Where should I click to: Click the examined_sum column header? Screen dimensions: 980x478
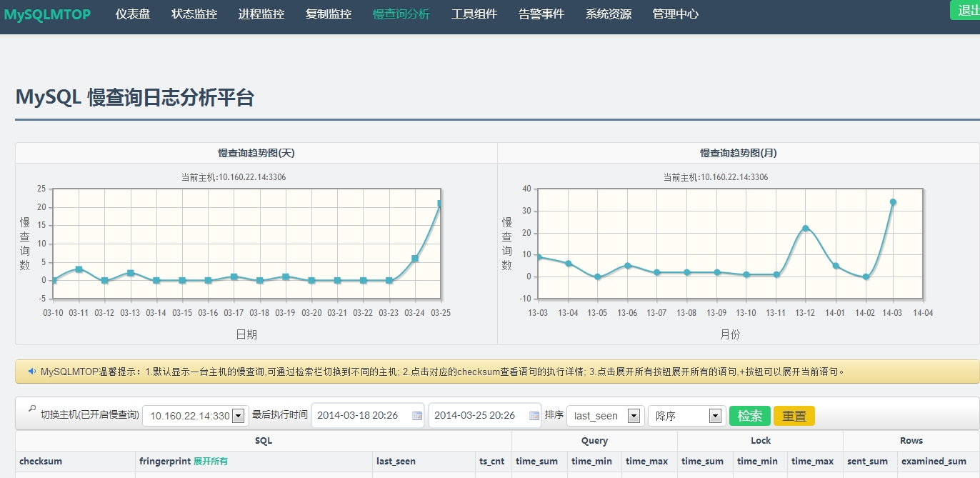tap(934, 462)
